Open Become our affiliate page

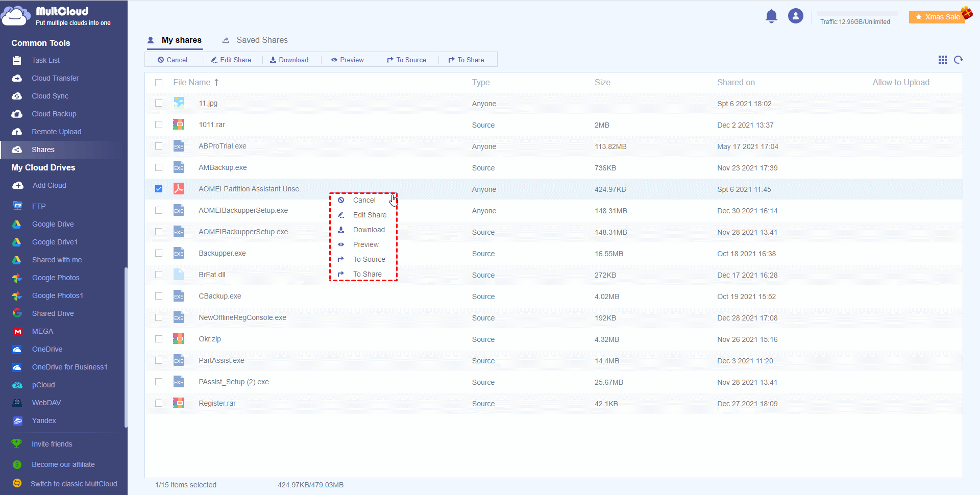[63, 464]
